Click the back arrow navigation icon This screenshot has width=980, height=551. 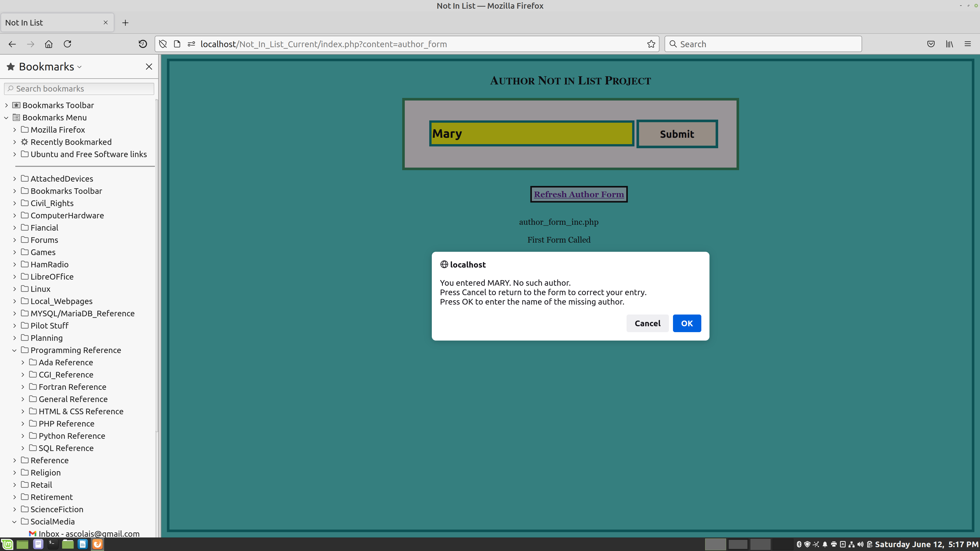click(x=12, y=44)
